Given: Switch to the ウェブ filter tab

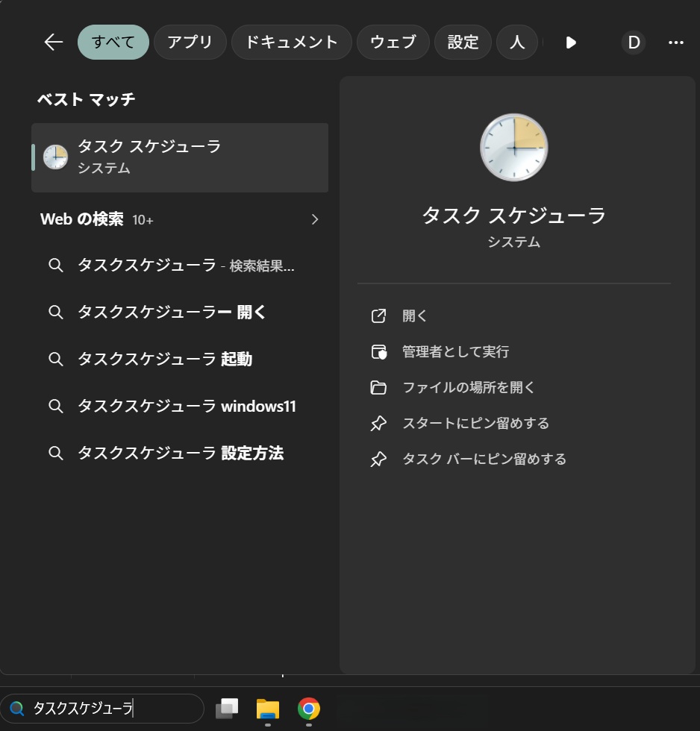Looking at the screenshot, I should pyautogui.click(x=393, y=42).
